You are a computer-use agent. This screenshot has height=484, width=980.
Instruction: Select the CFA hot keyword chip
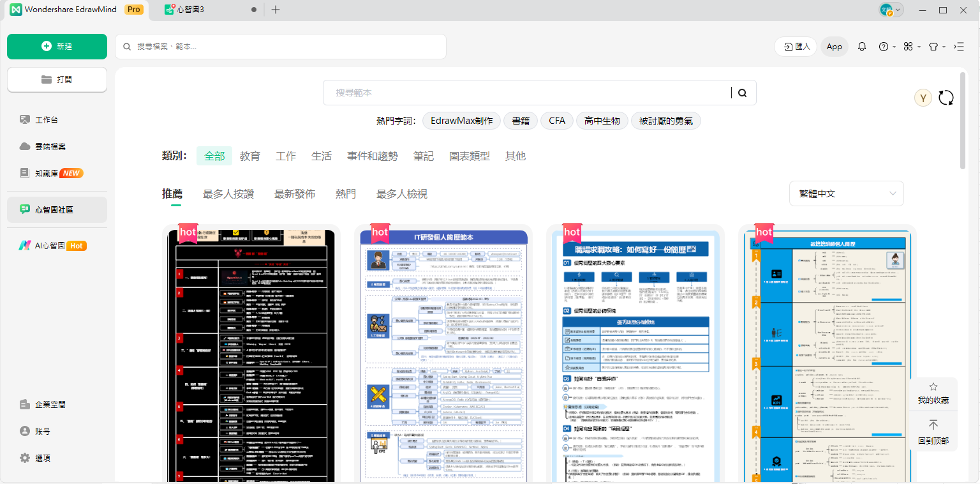(556, 120)
